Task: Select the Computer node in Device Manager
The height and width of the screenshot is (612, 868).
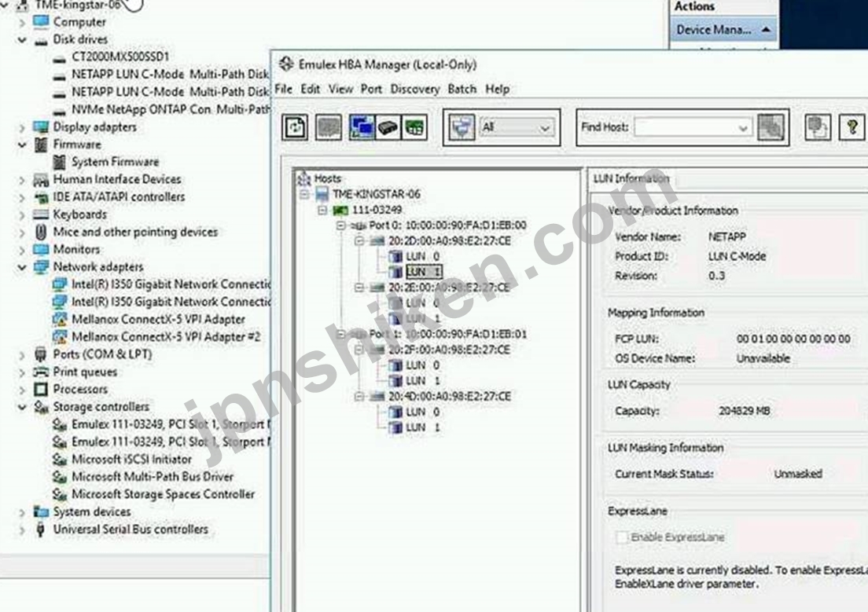Action: (x=79, y=22)
